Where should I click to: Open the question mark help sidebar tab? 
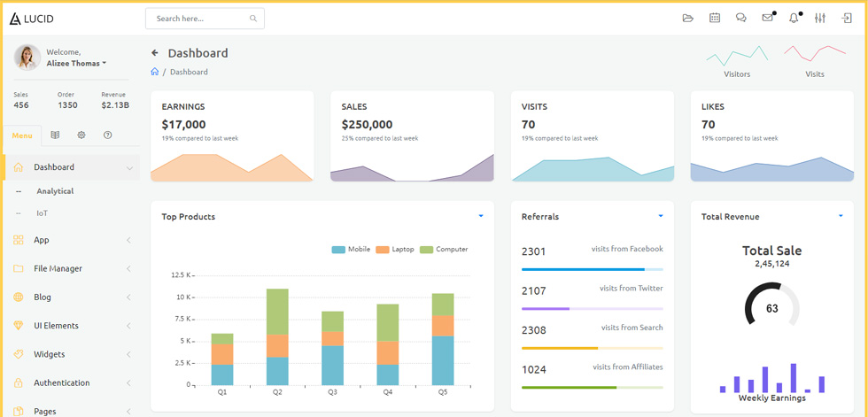(x=108, y=135)
